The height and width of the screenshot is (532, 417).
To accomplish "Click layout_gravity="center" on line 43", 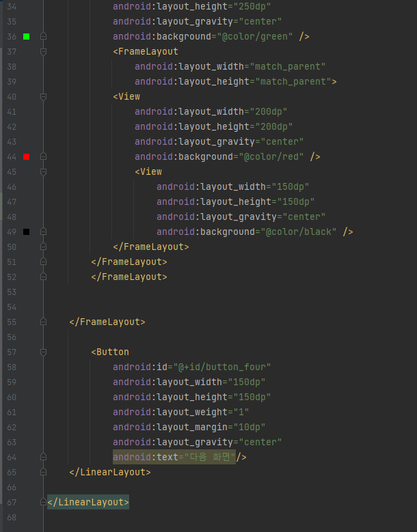I will click(219, 141).
